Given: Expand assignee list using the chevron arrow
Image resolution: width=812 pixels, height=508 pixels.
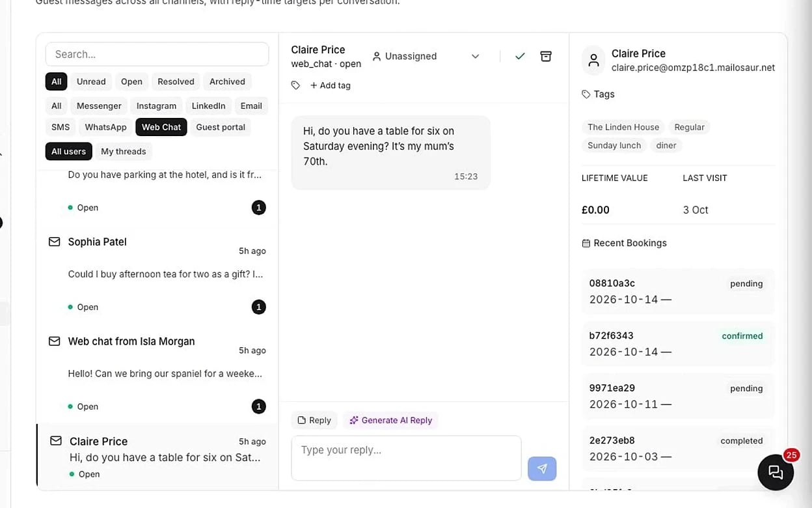Looking at the screenshot, I should tap(476, 57).
